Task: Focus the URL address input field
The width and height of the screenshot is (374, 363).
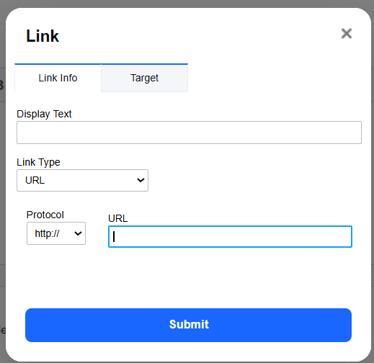Action: pyautogui.click(x=230, y=237)
